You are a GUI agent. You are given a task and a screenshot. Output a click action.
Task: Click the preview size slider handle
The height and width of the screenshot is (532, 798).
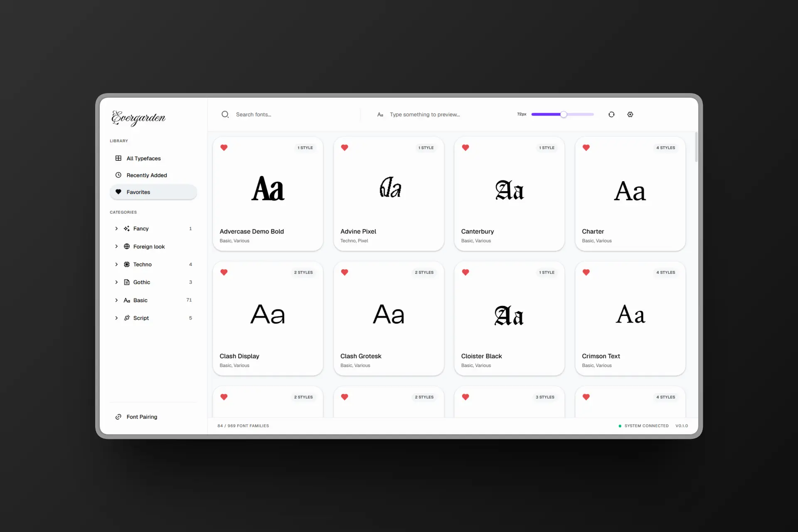pos(564,114)
